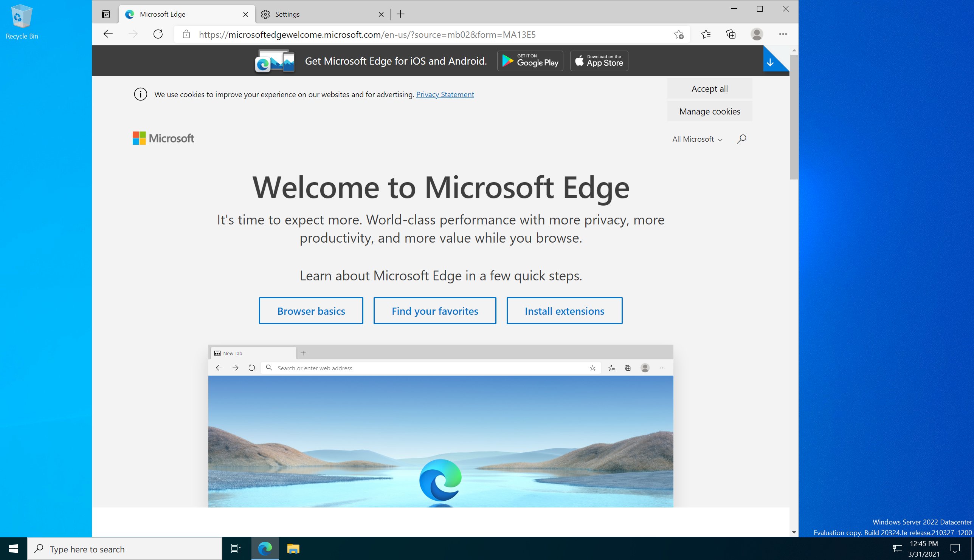Click the page search magnifier icon
The height and width of the screenshot is (560, 974).
click(741, 139)
